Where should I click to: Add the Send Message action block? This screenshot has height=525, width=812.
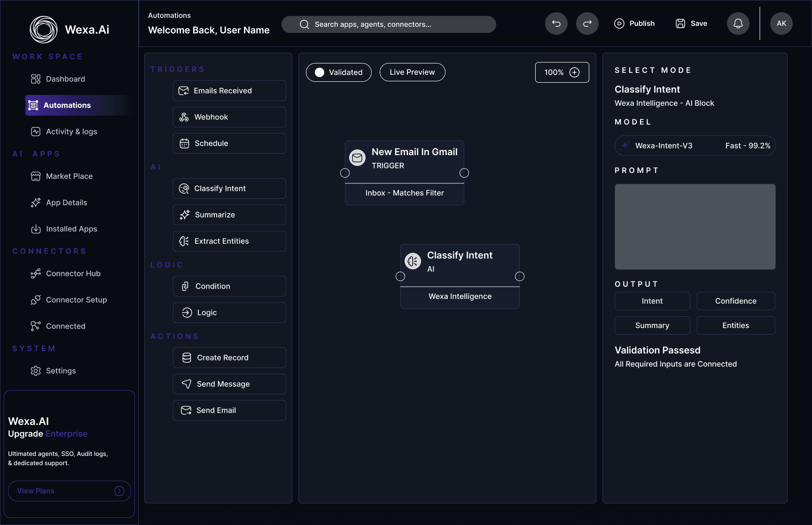(x=229, y=384)
